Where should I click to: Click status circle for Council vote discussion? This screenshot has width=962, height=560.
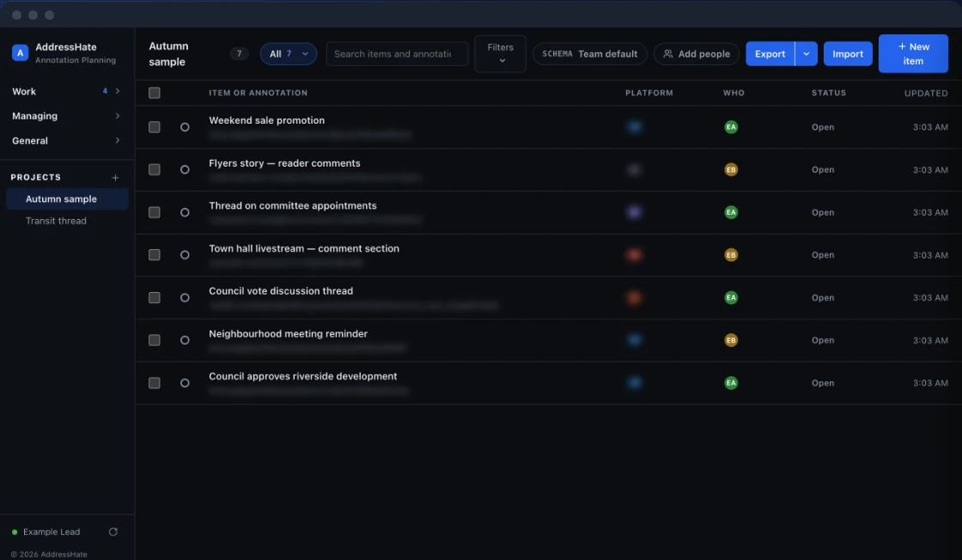(185, 297)
